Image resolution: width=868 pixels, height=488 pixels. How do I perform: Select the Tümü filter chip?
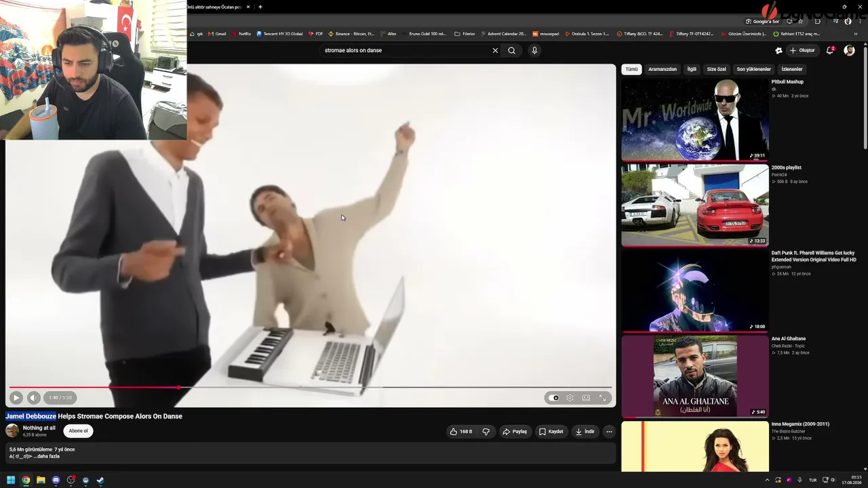pos(631,69)
